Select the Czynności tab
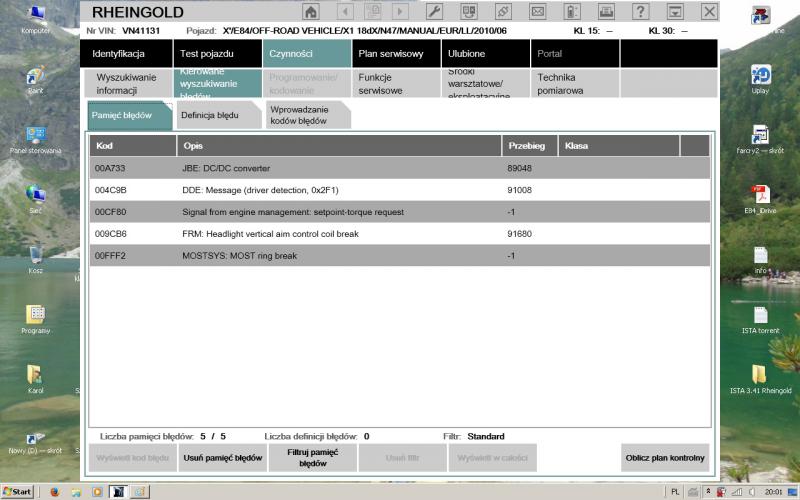 pos(307,54)
